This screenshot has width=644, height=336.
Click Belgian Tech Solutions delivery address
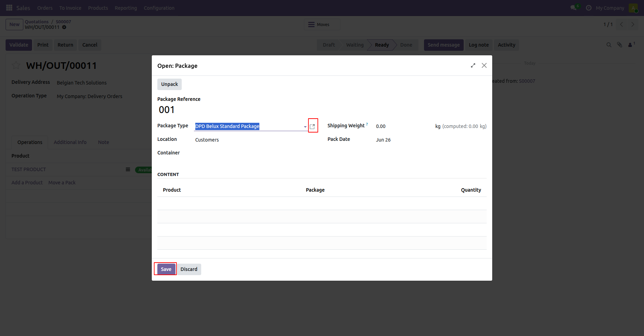pos(82,83)
